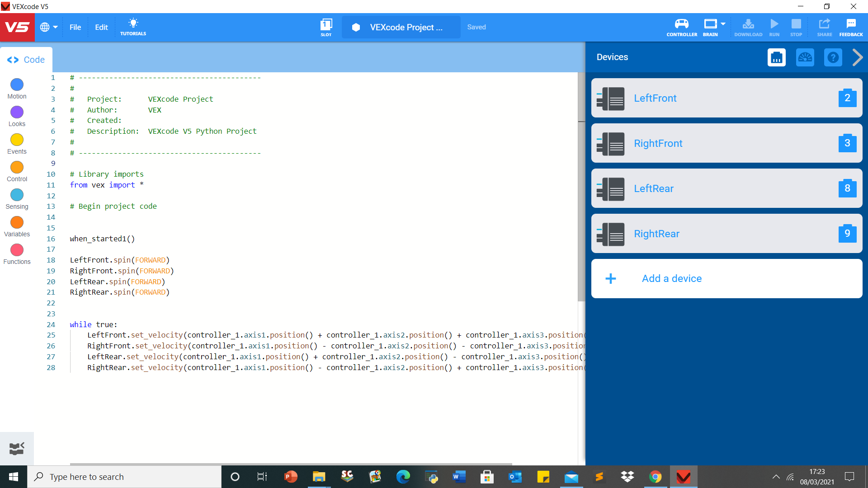
Task: Open the Events command category
Action: point(17,144)
